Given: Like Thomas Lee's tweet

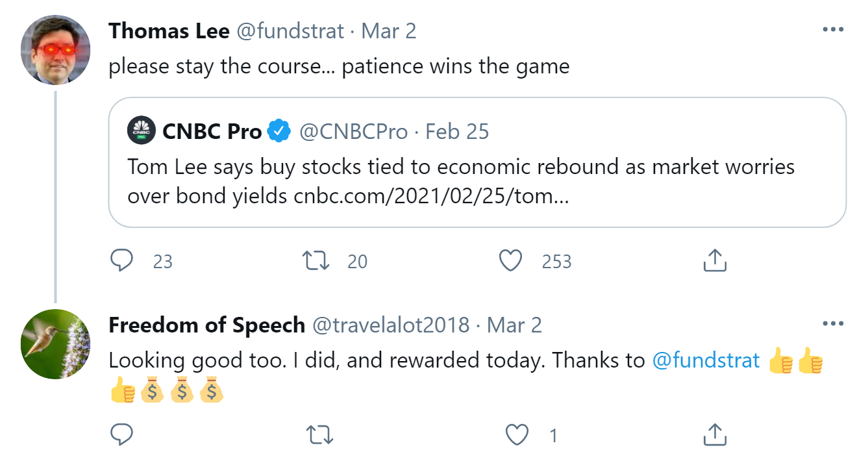Looking at the screenshot, I should tap(510, 260).
